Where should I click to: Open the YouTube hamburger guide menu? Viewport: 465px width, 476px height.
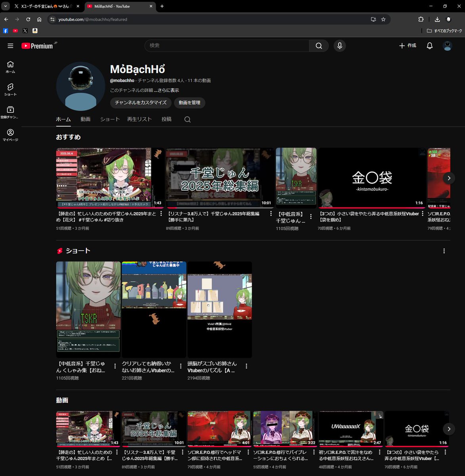[10, 46]
